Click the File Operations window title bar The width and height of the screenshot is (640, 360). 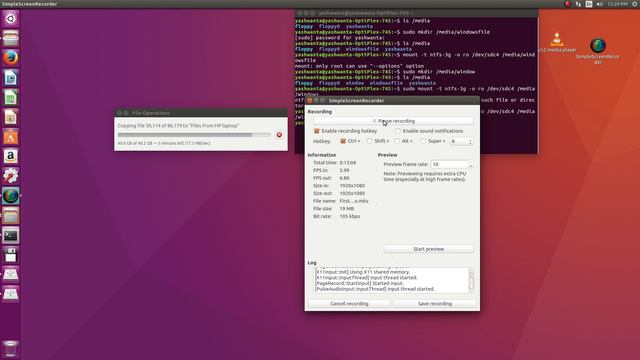point(201,113)
